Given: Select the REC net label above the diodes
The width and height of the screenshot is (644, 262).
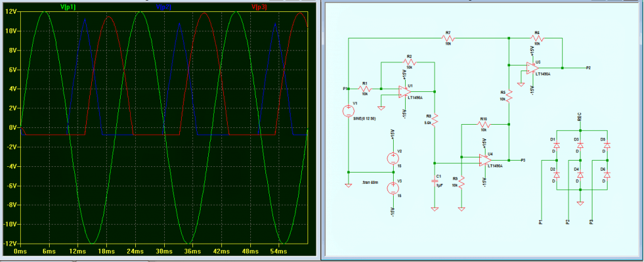Looking at the screenshot, I should click(x=579, y=118).
